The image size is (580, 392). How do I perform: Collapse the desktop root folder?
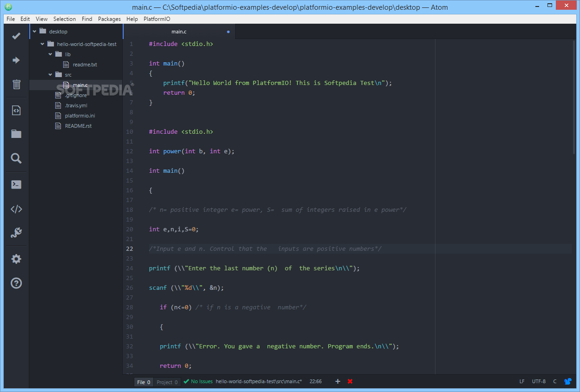[x=34, y=32]
